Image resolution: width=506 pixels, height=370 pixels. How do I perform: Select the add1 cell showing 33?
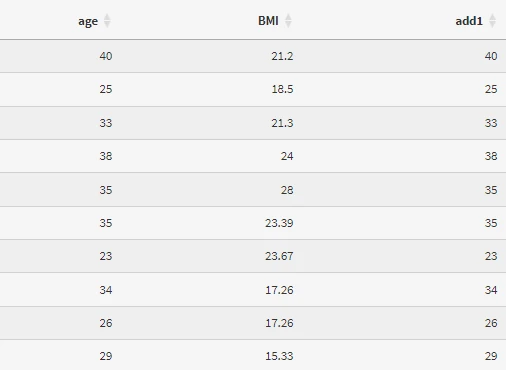[x=491, y=123]
